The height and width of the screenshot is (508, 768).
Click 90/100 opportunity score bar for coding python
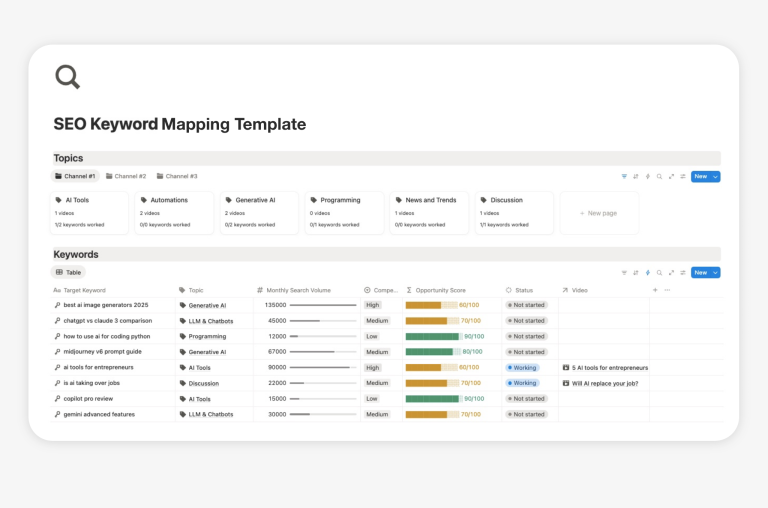click(x=433, y=336)
